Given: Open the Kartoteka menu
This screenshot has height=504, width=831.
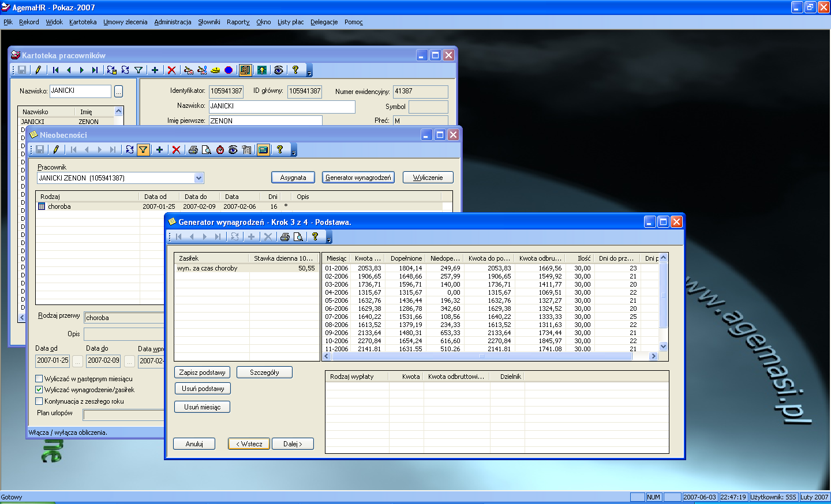Looking at the screenshot, I should 83,22.
